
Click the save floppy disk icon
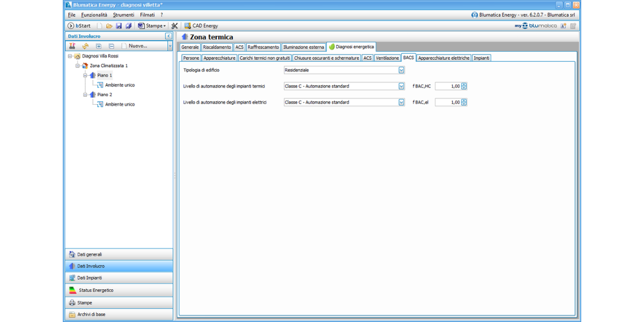[119, 26]
